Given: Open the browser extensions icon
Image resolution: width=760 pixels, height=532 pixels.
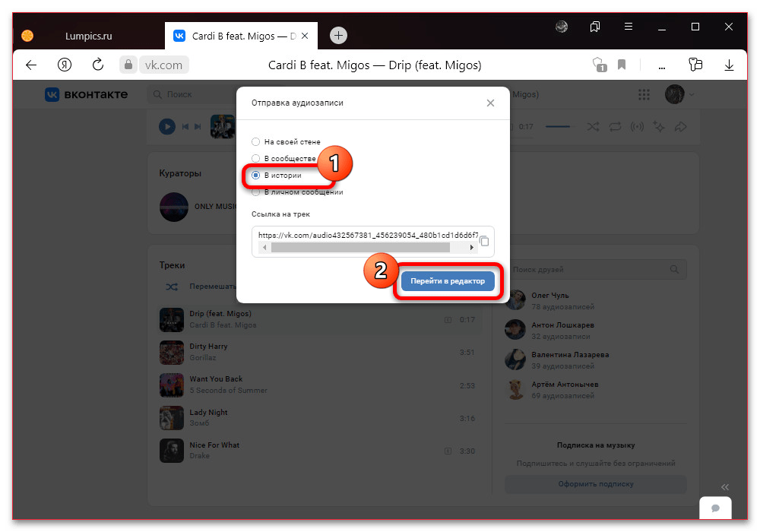Looking at the screenshot, I should (x=695, y=65).
